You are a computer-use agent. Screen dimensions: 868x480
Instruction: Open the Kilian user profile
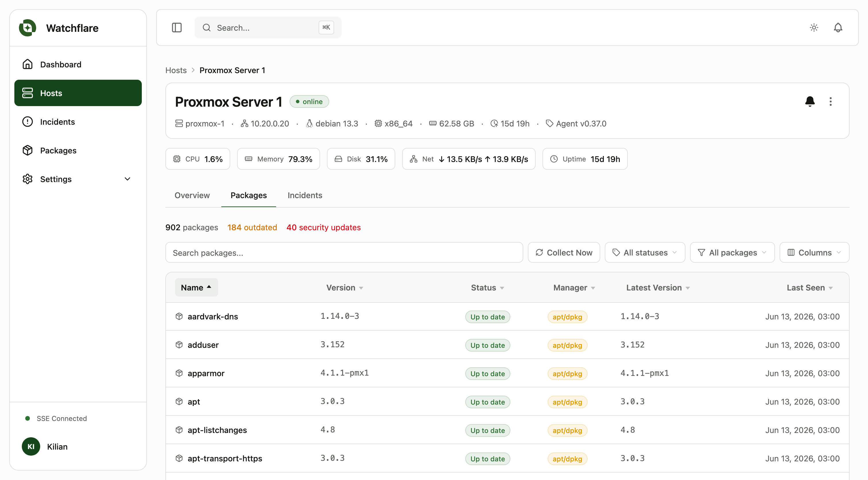(57, 446)
